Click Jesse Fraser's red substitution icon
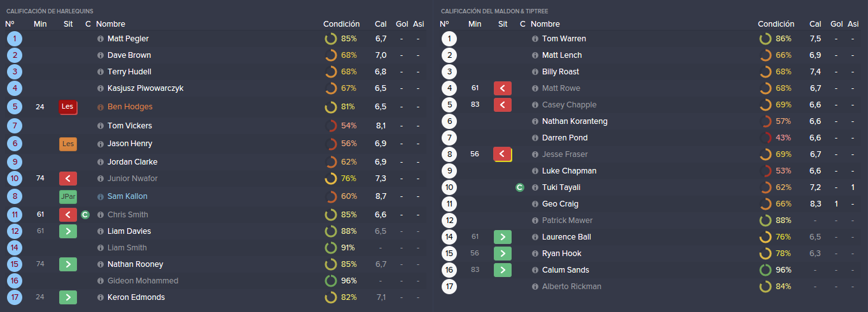Image resolution: width=868 pixels, height=312 pixels. [x=503, y=154]
